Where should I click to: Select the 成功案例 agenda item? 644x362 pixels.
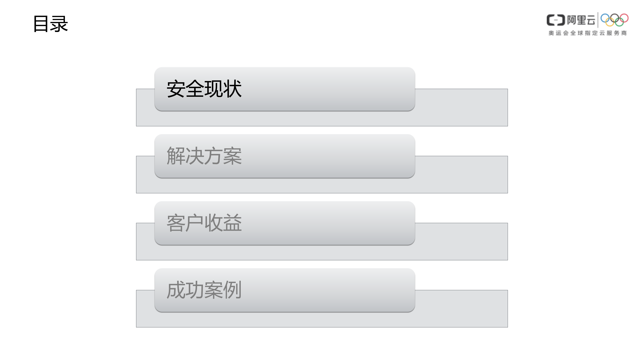285,290
